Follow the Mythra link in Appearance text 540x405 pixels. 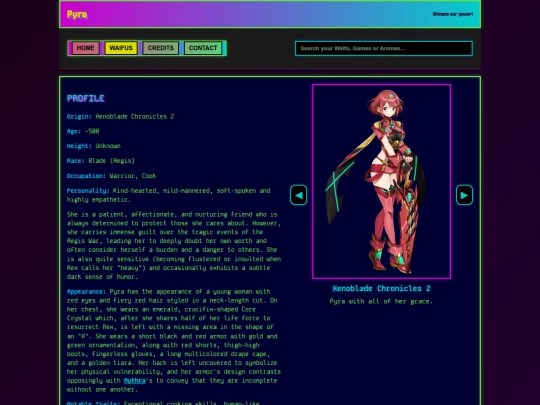coord(135,381)
